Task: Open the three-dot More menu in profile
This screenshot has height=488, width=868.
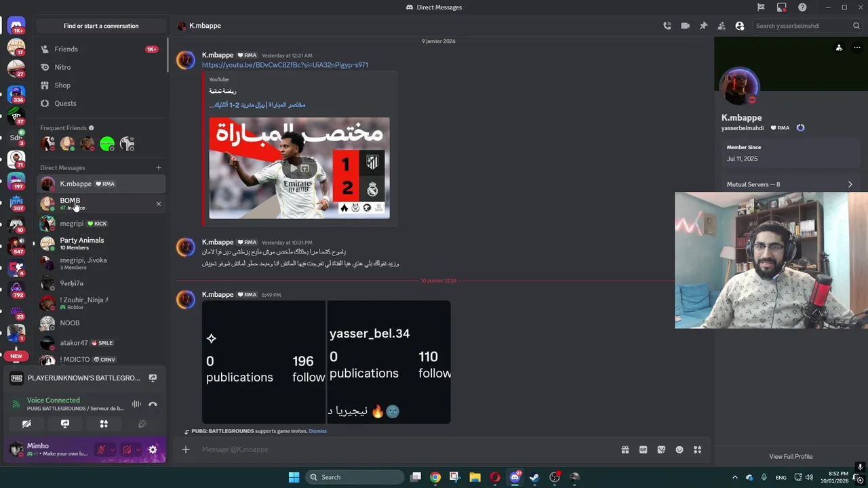Action: click(x=856, y=47)
